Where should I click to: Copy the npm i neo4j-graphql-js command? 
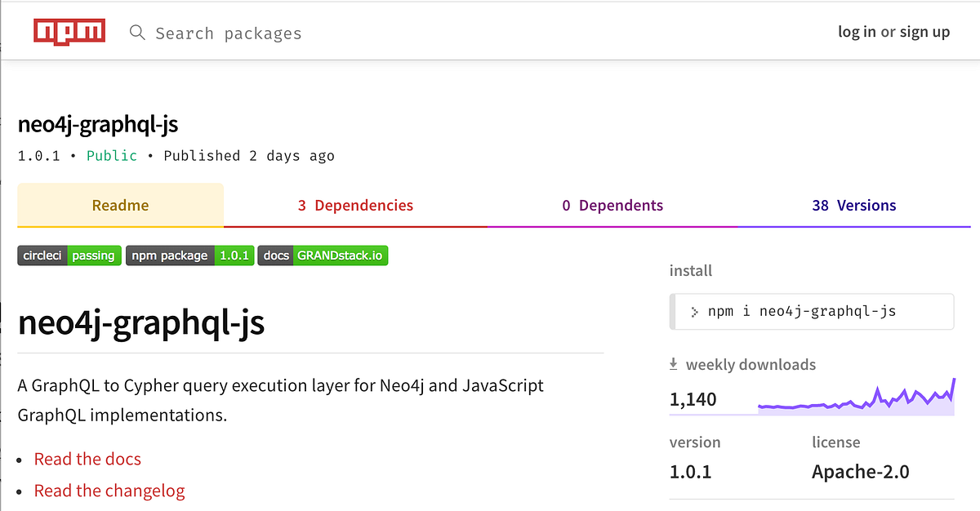coord(802,311)
